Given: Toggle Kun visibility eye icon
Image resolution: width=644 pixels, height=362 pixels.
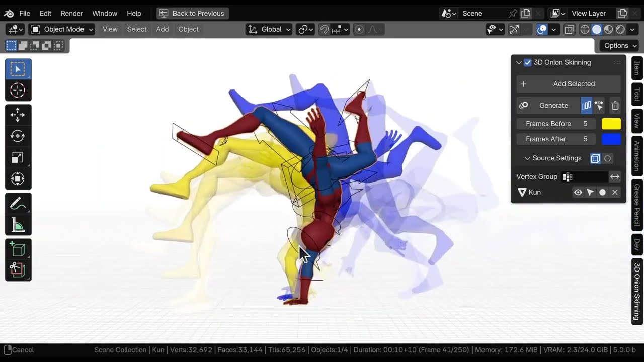Looking at the screenshot, I should click(578, 192).
